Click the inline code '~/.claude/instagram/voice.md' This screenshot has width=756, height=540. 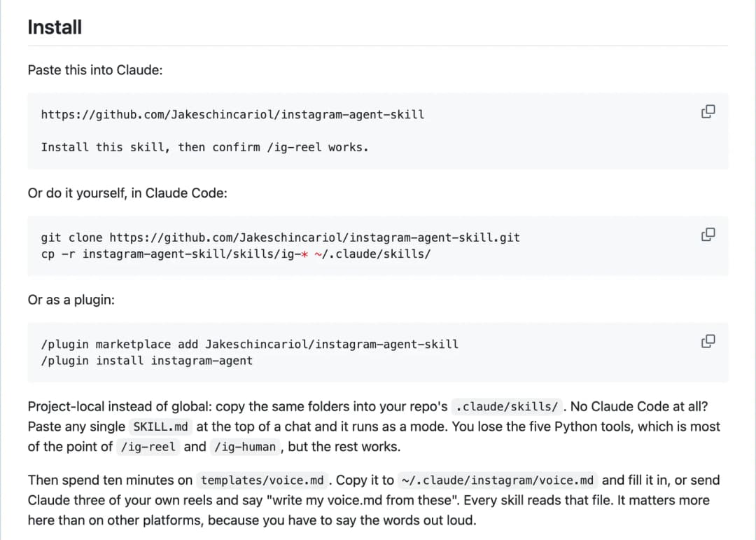click(x=498, y=480)
